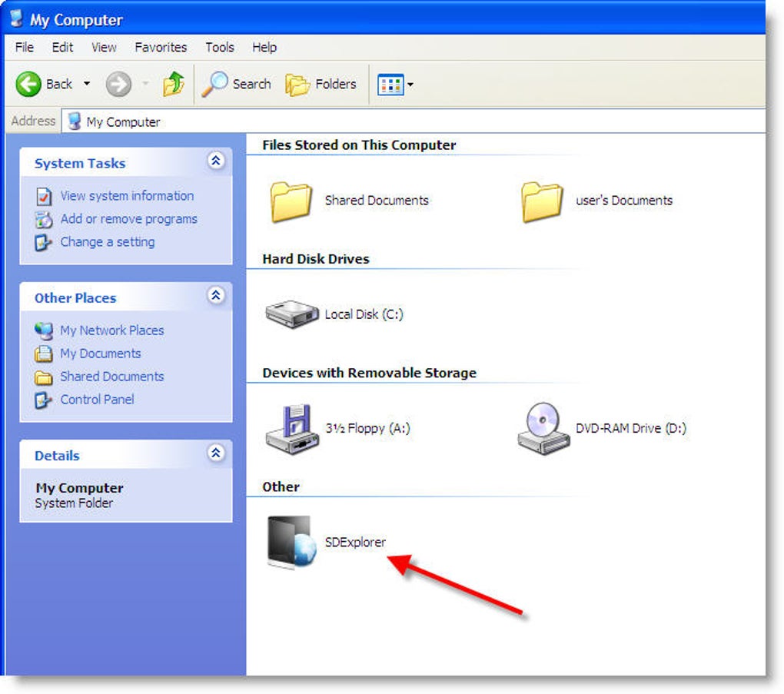Click the user's Documents label
The height and width of the screenshot is (694, 784).
click(624, 201)
